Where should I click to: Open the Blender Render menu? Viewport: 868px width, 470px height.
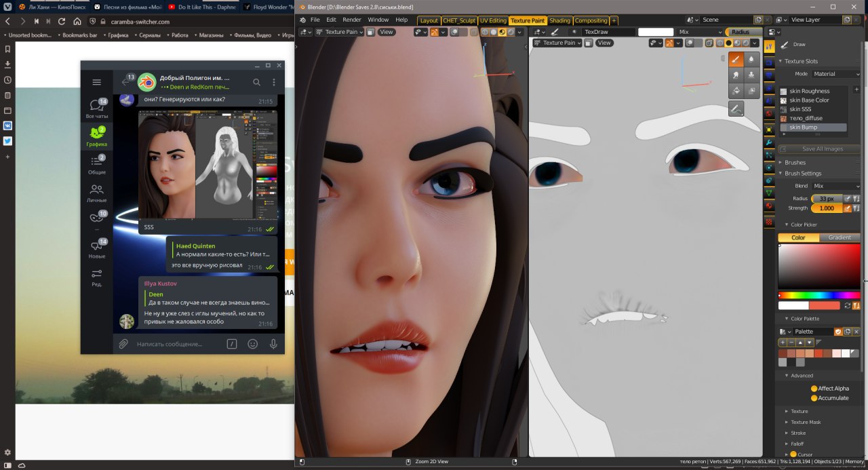pyautogui.click(x=352, y=20)
